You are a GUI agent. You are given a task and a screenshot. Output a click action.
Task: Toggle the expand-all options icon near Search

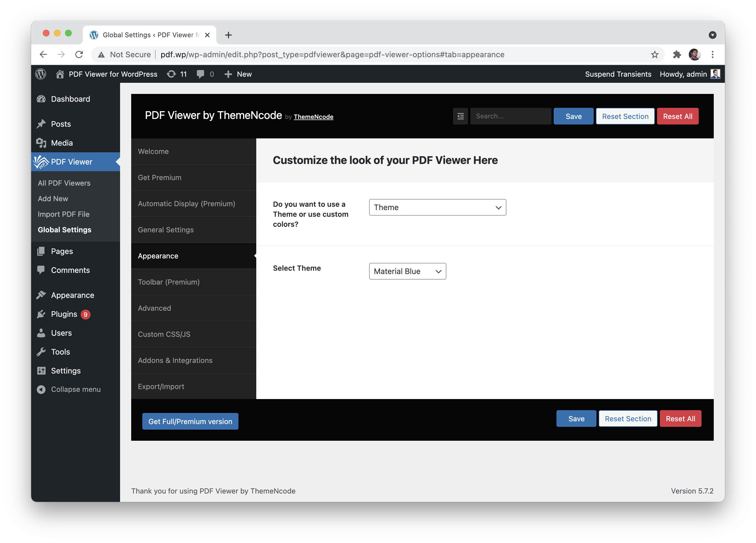(460, 116)
